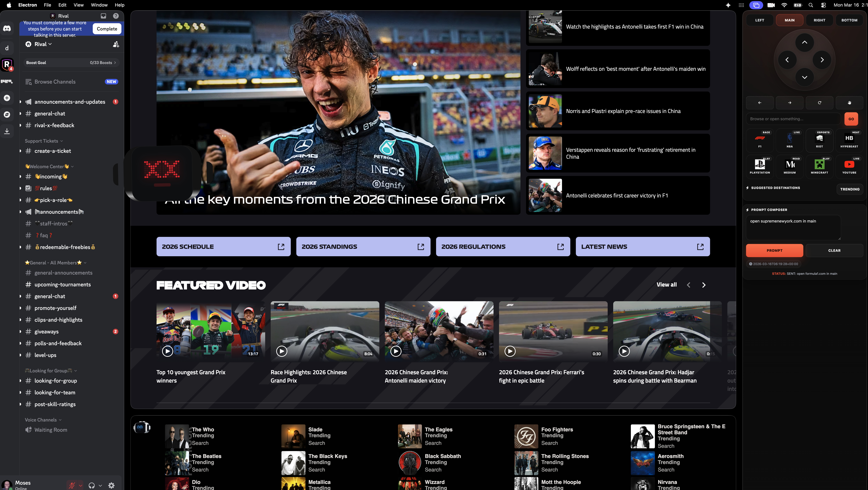This screenshot has height=490, width=868.
Task: Open the Window menu in menu bar
Action: (99, 5)
